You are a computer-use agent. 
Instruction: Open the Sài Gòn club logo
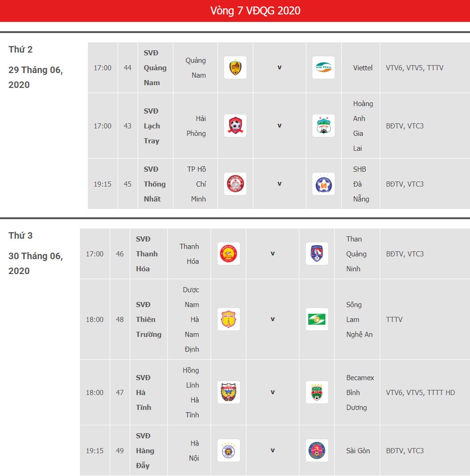coord(317,450)
